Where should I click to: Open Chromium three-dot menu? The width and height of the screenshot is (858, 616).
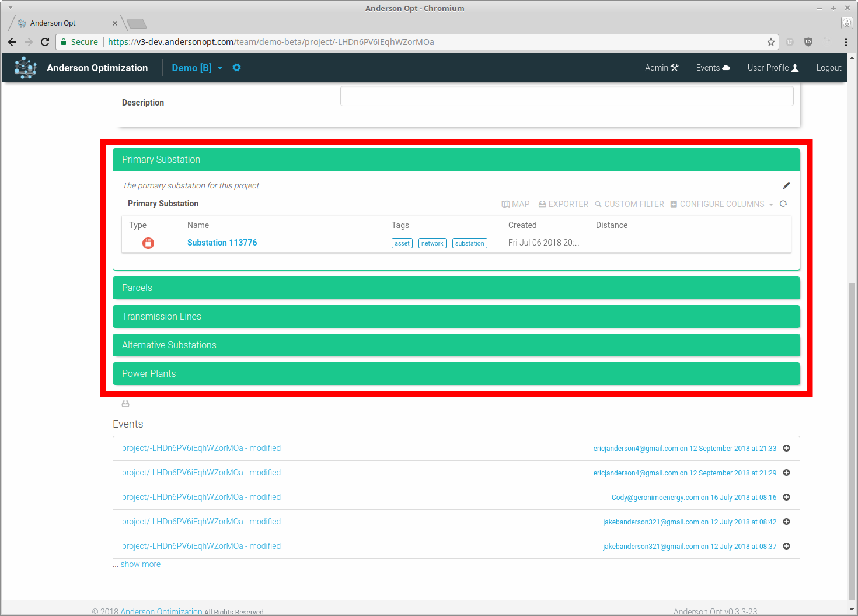click(846, 42)
